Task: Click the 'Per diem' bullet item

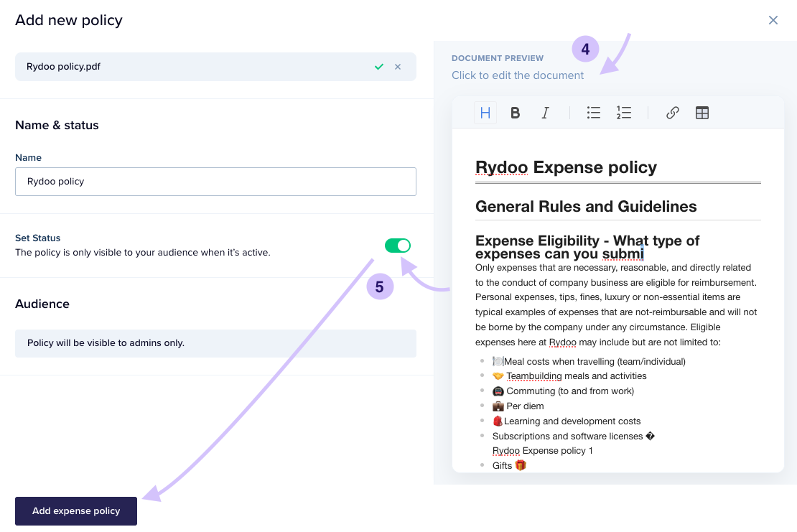Action: [x=518, y=406]
